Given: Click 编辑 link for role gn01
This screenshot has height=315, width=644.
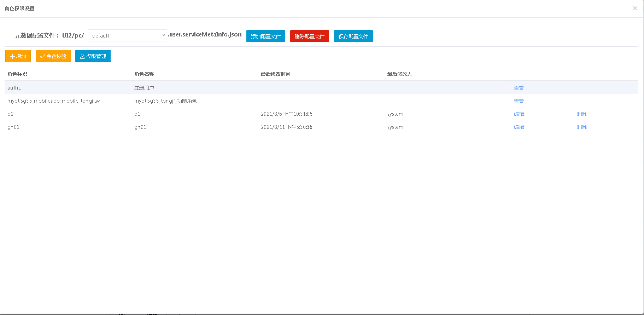Looking at the screenshot, I should pyautogui.click(x=519, y=127).
